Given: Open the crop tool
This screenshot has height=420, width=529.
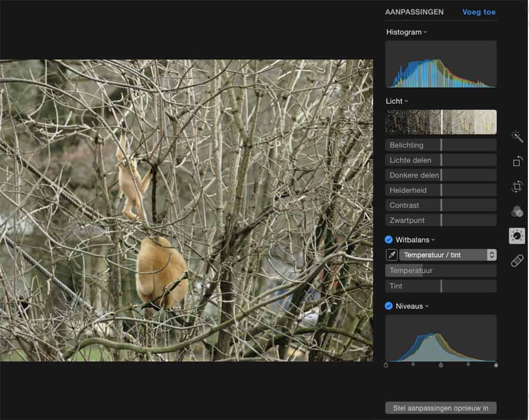Looking at the screenshot, I should 517,186.
